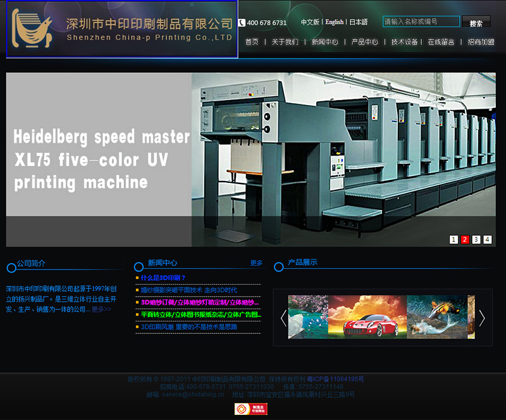Click the company logo in the header
The width and height of the screenshot is (506, 420).
[x=121, y=29]
